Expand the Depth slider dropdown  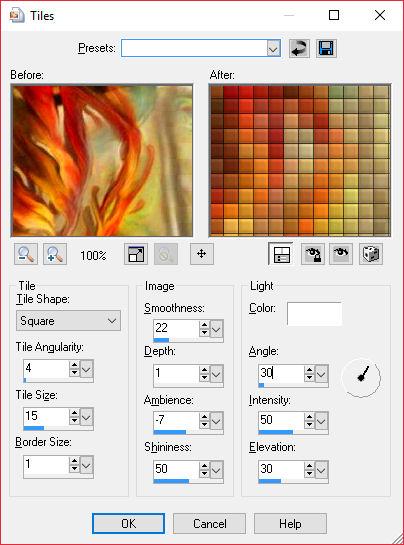click(216, 374)
